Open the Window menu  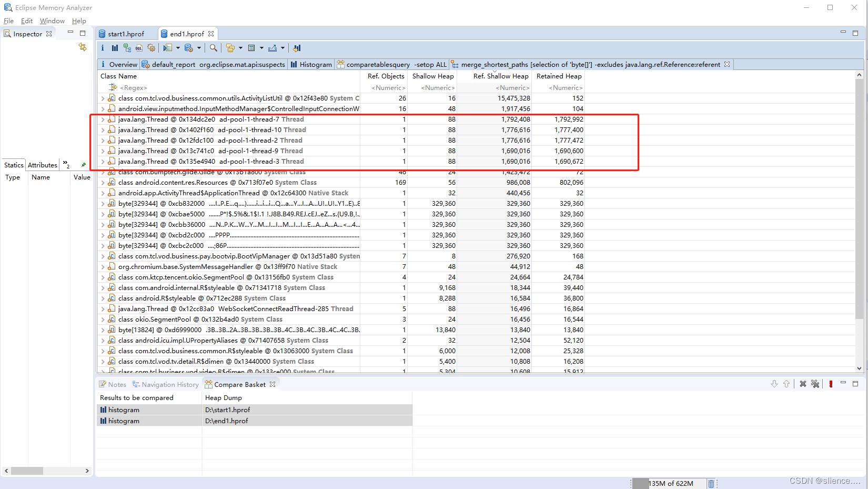tap(52, 21)
